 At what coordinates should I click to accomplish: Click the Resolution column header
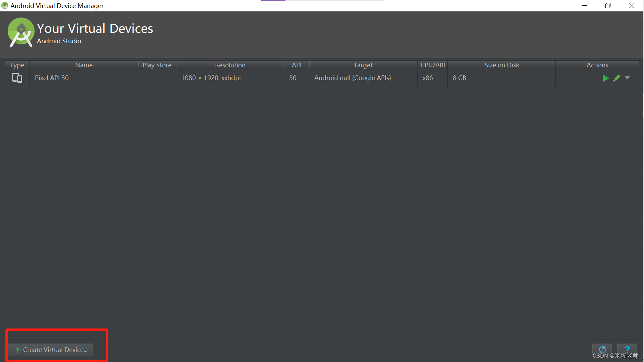pyautogui.click(x=230, y=65)
